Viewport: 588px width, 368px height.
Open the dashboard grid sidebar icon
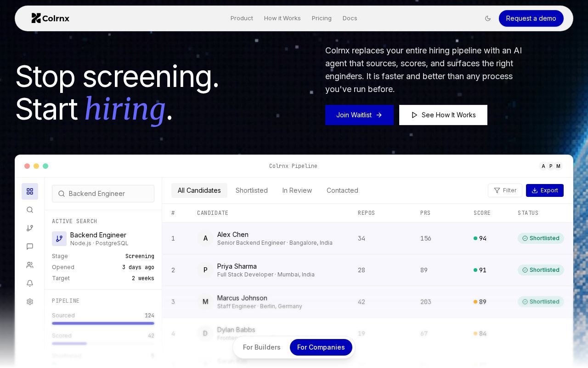pyautogui.click(x=30, y=191)
